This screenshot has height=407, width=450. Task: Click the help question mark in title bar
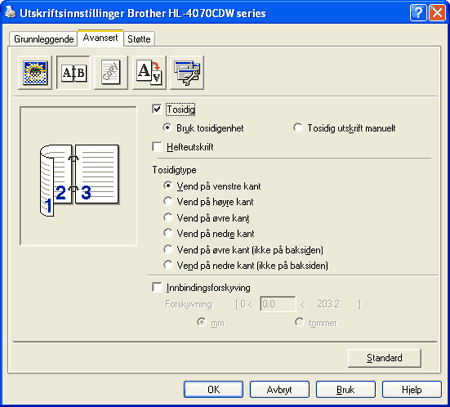click(418, 13)
